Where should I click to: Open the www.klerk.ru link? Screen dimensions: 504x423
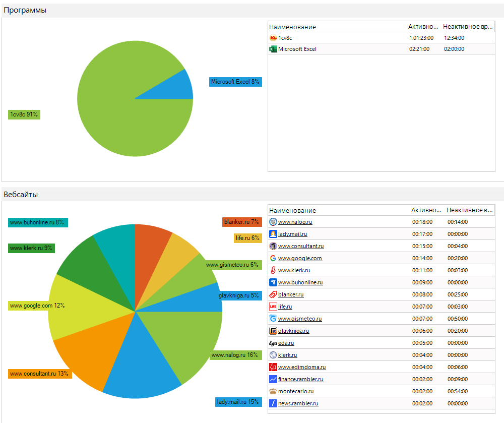pyautogui.click(x=294, y=270)
